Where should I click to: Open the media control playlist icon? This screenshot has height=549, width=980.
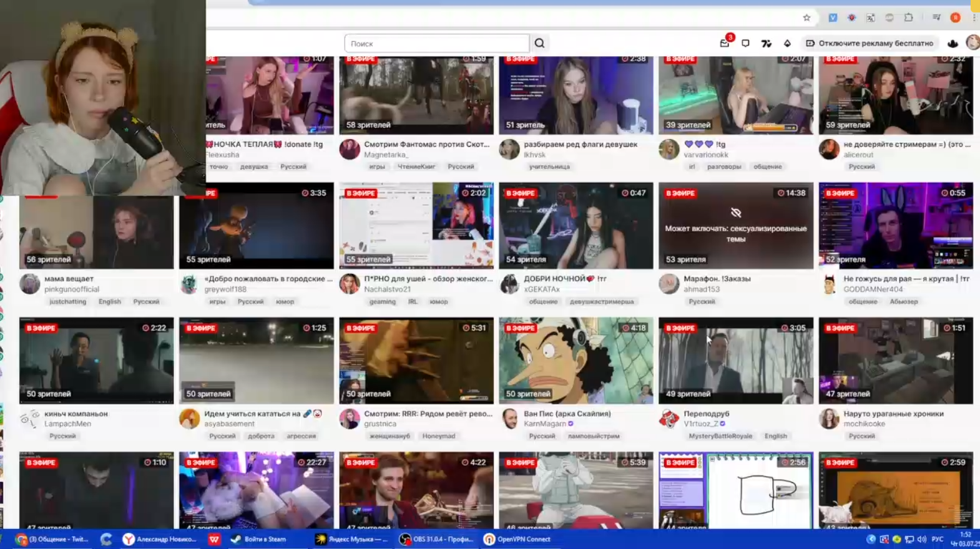point(936,17)
